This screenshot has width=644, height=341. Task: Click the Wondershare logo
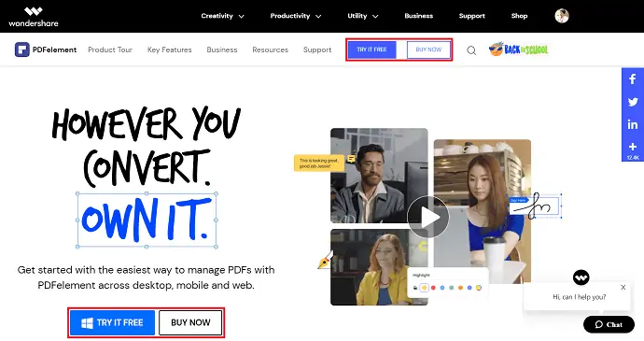[x=34, y=17]
